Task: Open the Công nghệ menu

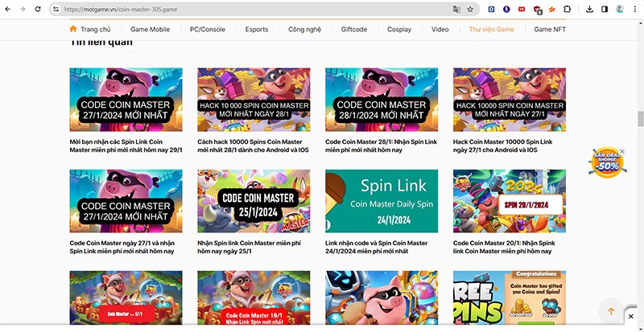Action: [x=304, y=29]
